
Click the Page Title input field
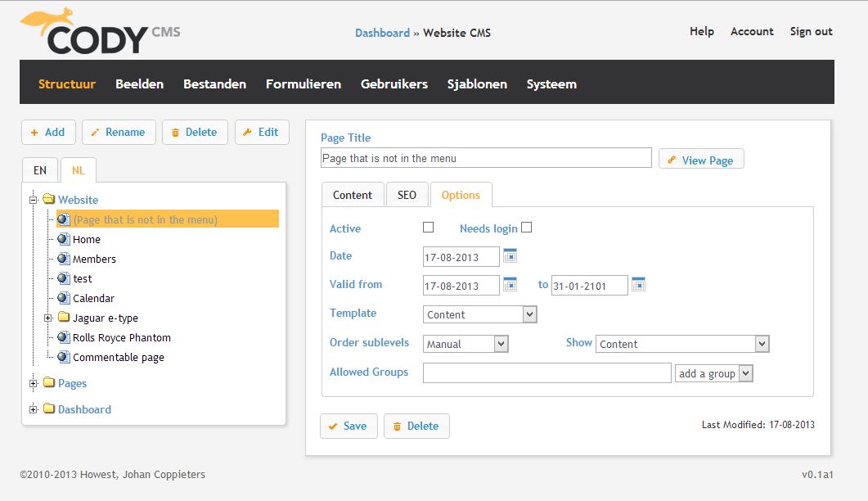click(x=486, y=158)
